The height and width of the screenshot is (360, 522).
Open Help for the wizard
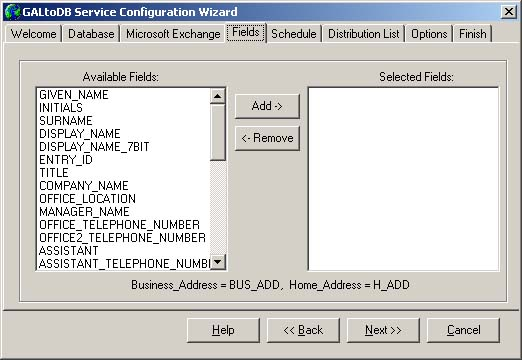(223, 330)
